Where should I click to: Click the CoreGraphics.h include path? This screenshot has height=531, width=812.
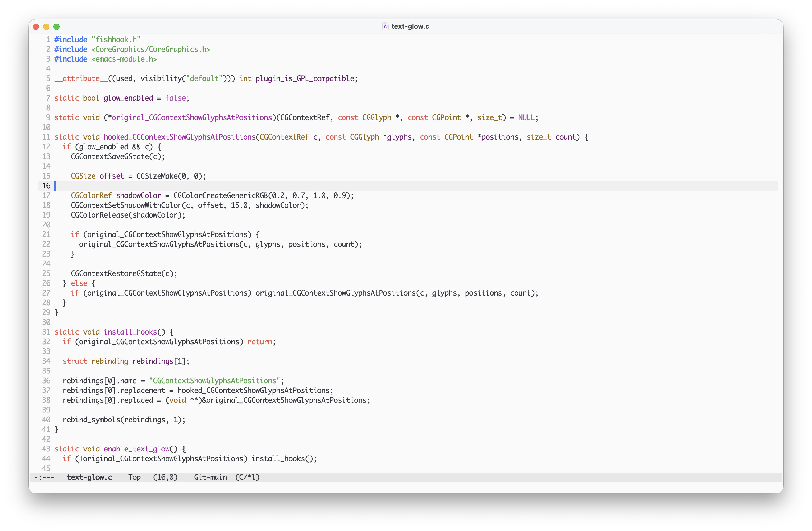pyautogui.click(x=151, y=50)
